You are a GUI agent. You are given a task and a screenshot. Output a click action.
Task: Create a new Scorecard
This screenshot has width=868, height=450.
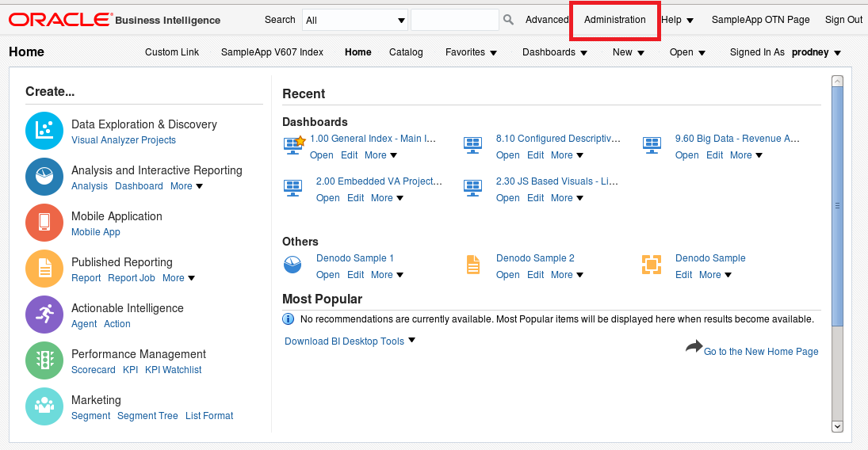(x=94, y=370)
